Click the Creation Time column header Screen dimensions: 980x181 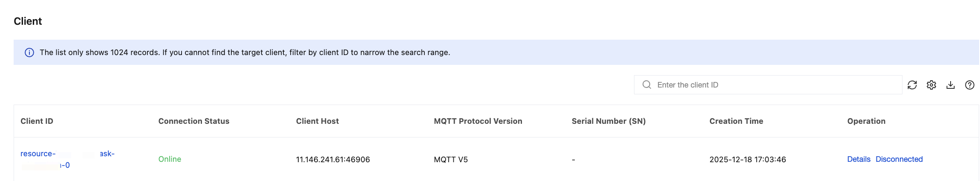click(x=736, y=121)
